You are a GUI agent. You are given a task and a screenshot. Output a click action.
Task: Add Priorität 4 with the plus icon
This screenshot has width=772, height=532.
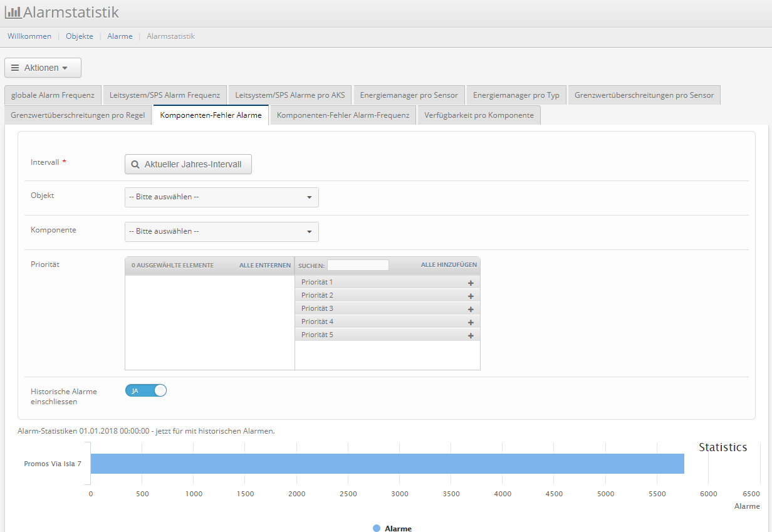tap(471, 322)
